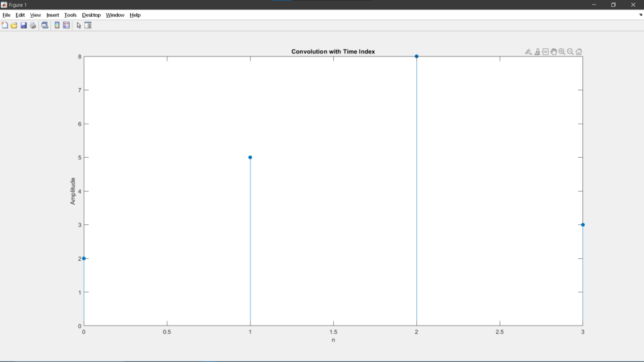Expand the Tools menu
The width and height of the screenshot is (644, 362).
click(70, 14)
